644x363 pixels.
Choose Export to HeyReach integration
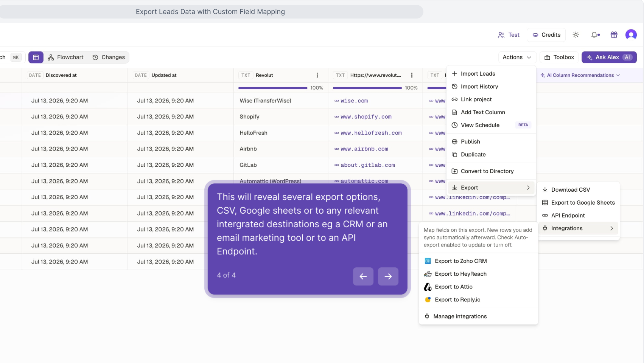coord(478,274)
